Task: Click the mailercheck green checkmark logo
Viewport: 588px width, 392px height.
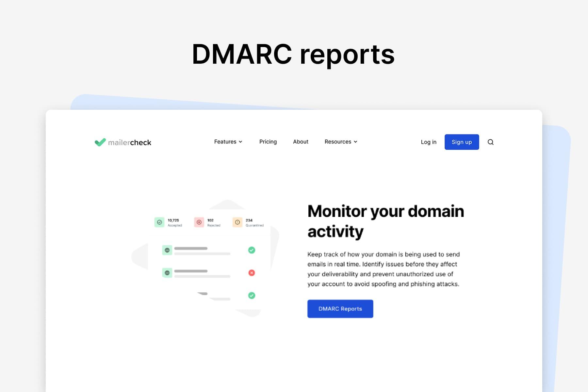Action: (x=100, y=142)
